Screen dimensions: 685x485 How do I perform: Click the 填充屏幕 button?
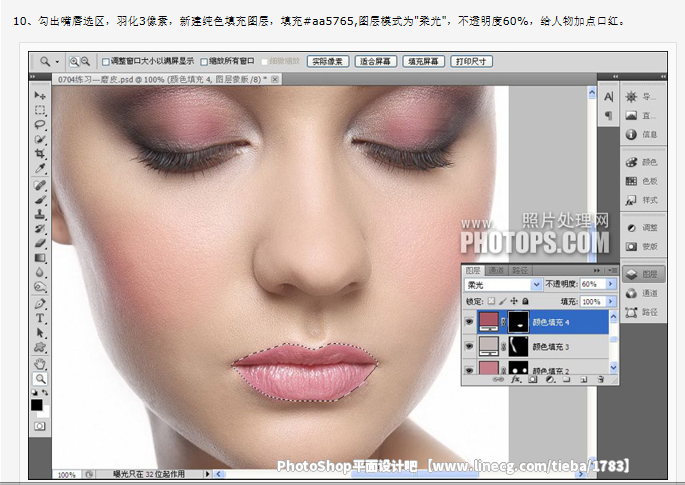point(423,62)
